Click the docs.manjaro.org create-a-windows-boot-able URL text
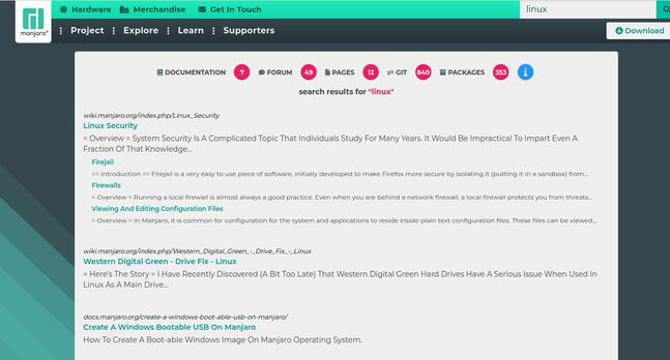This screenshot has width=670, height=360. tap(185, 317)
